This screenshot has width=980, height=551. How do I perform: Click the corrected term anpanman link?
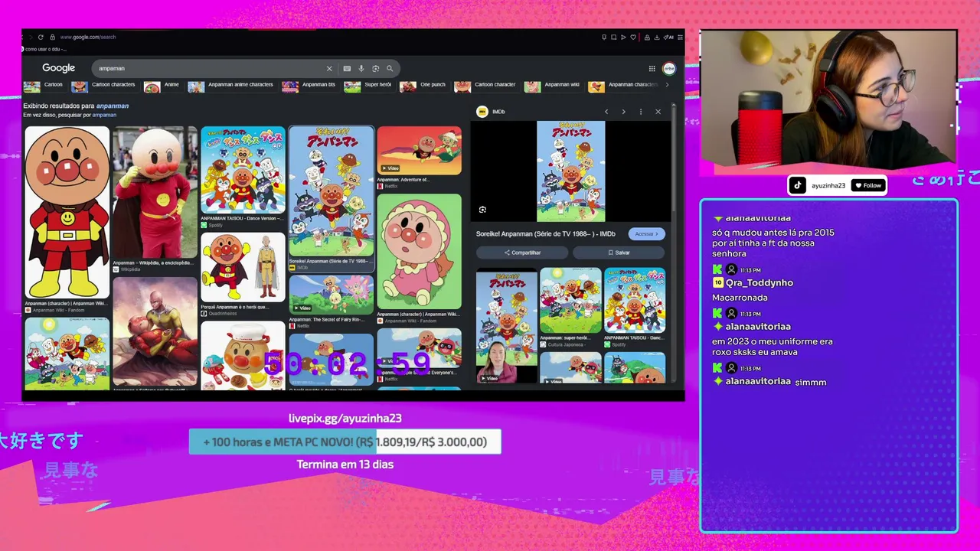(x=113, y=106)
